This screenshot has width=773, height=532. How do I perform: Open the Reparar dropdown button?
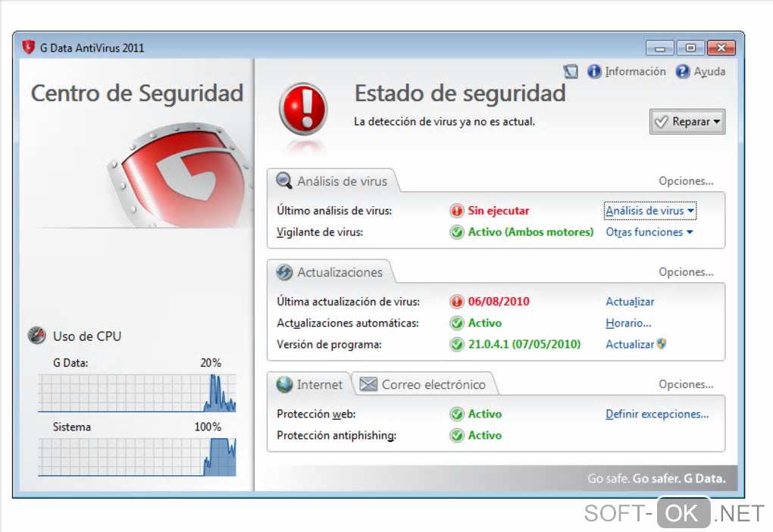click(x=687, y=121)
